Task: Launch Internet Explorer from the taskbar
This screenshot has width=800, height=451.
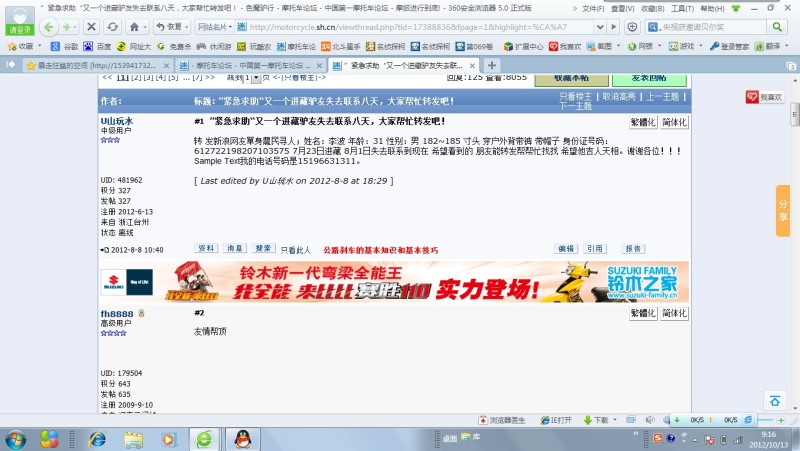Action: tap(97, 438)
